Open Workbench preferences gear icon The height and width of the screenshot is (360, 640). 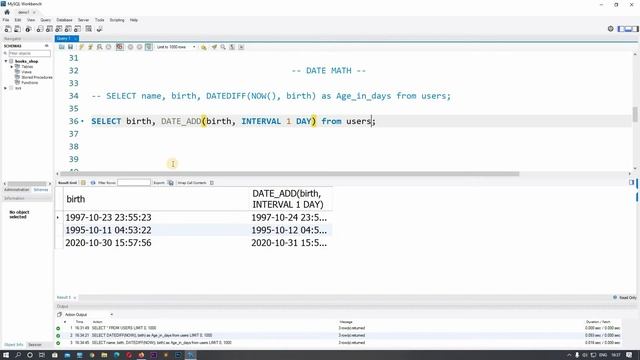coord(611,29)
